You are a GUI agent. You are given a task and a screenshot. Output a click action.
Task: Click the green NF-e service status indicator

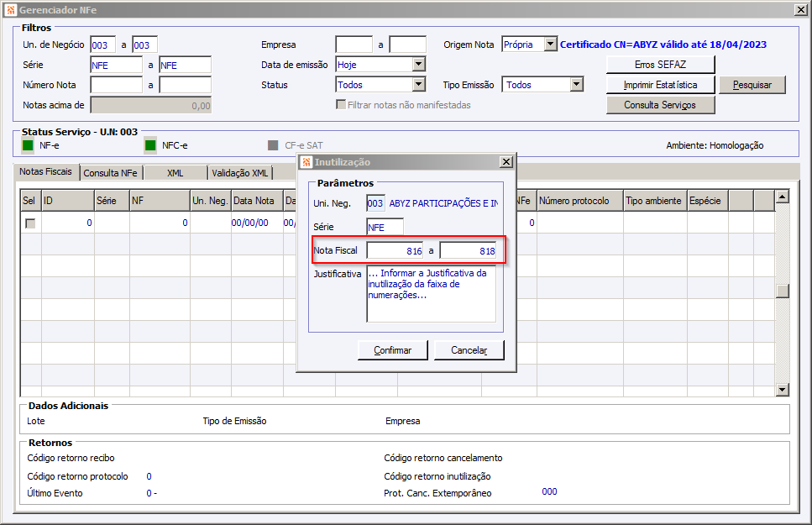click(x=28, y=145)
